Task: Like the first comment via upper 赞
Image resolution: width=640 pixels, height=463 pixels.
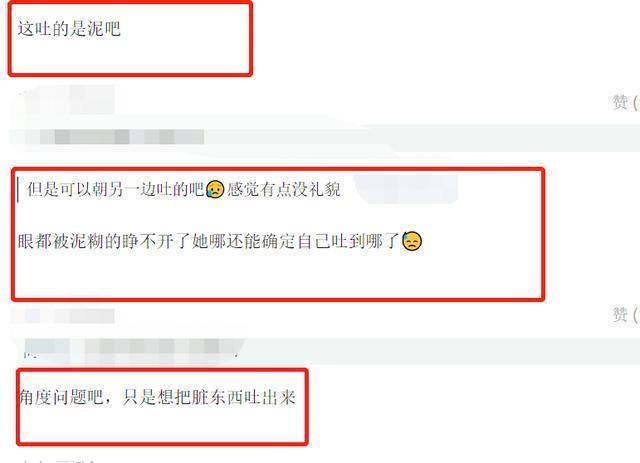Action: pyautogui.click(x=625, y=102)
